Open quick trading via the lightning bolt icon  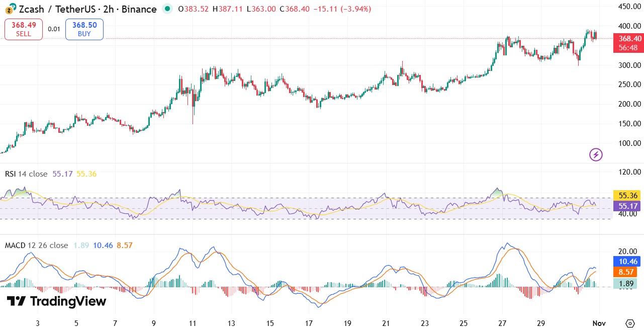coord(595,154)
